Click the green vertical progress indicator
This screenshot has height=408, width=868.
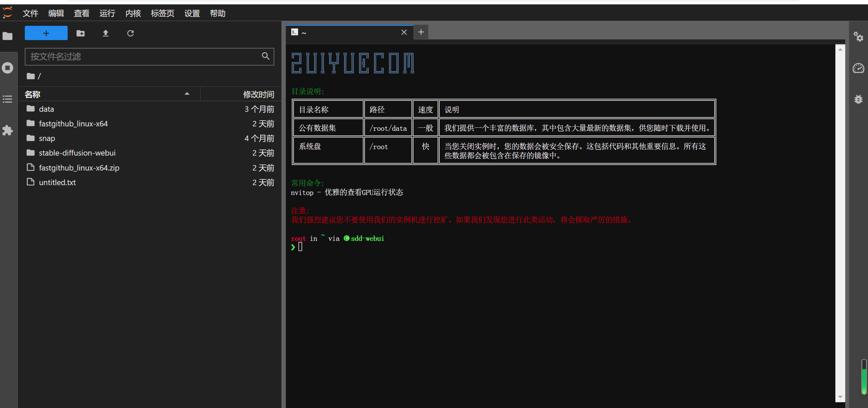coord(864,377)
